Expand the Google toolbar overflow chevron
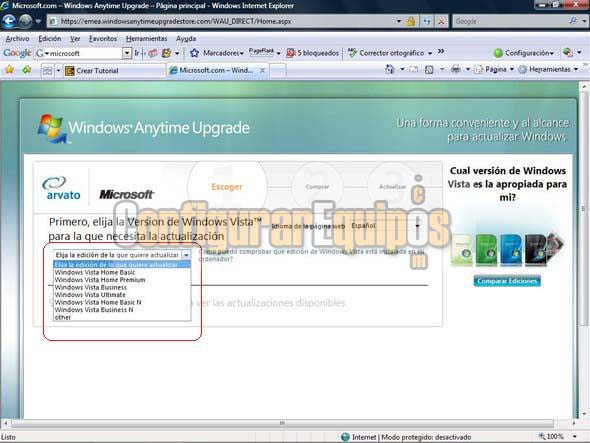 tap(441, 52)
